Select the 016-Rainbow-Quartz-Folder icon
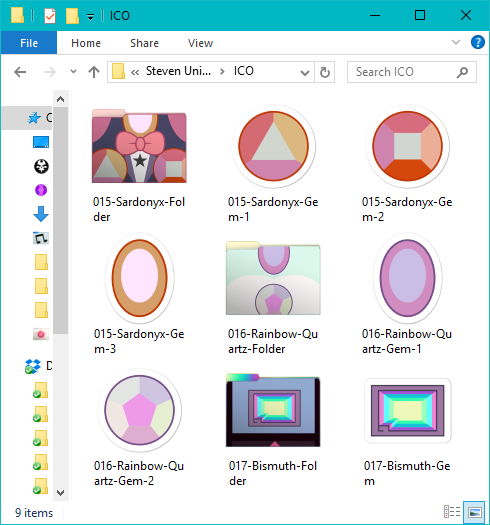Screen dimensions: 490x525 [x=273, y=278]
